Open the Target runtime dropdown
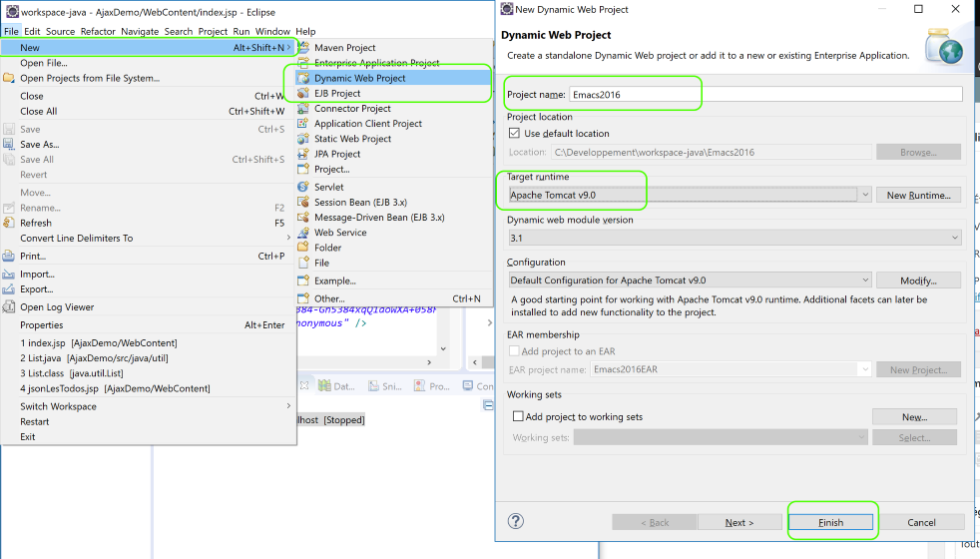 pyautogui.click(x=865, y=195)
